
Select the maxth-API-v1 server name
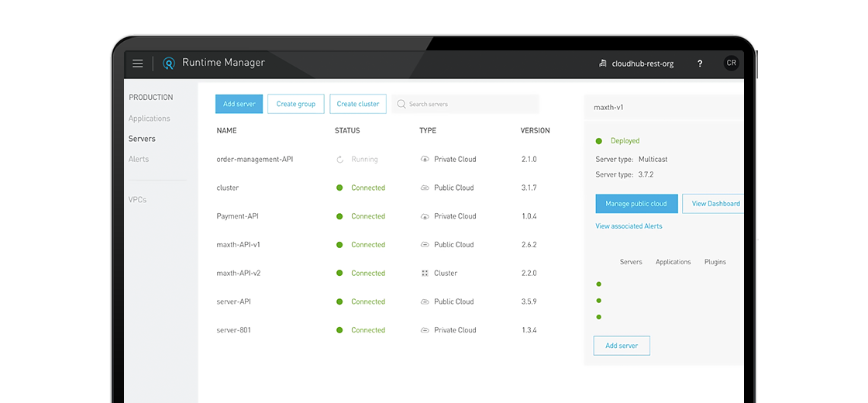click(x=238, y=245)
